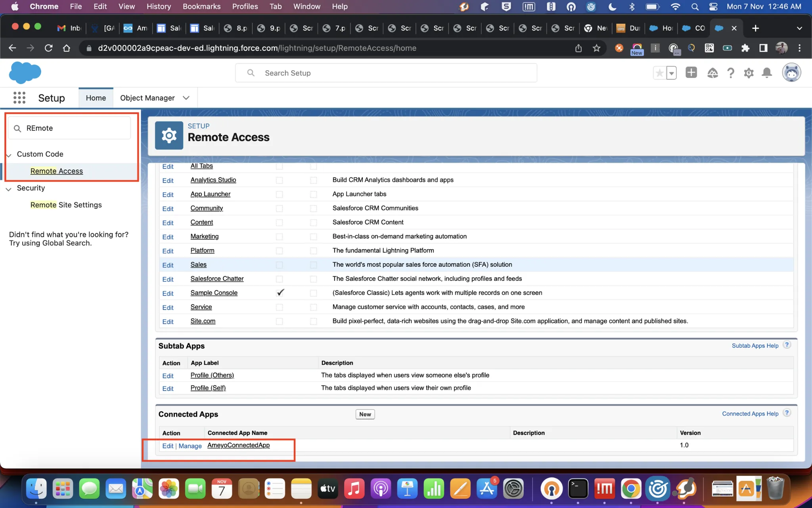Image resolution: width=812 pixels, height=508 pixels.
Task: Open the Chrome extensions puzzle icon
Action: pyautogui.click(x=745, y=48)
